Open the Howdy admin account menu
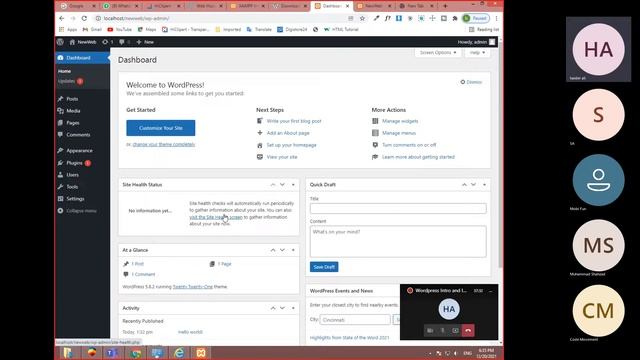Image resolution: width=640 pixels, height=360 pixels. point(476,42)
